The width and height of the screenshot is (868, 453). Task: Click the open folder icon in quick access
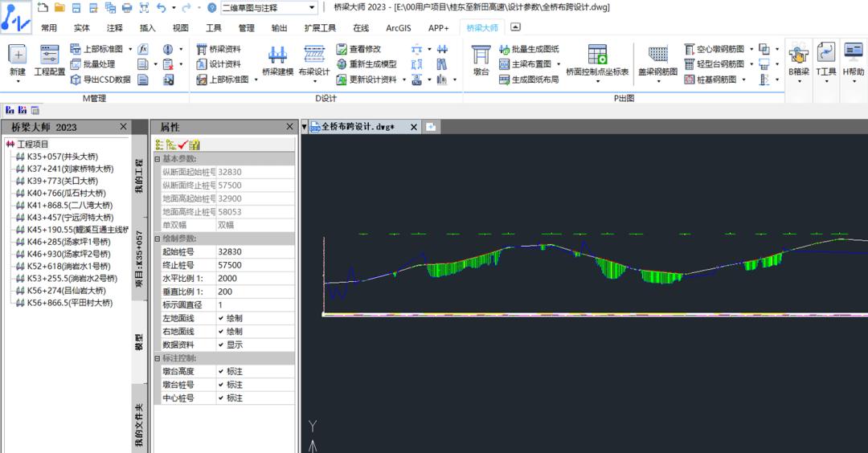point(59,8)
